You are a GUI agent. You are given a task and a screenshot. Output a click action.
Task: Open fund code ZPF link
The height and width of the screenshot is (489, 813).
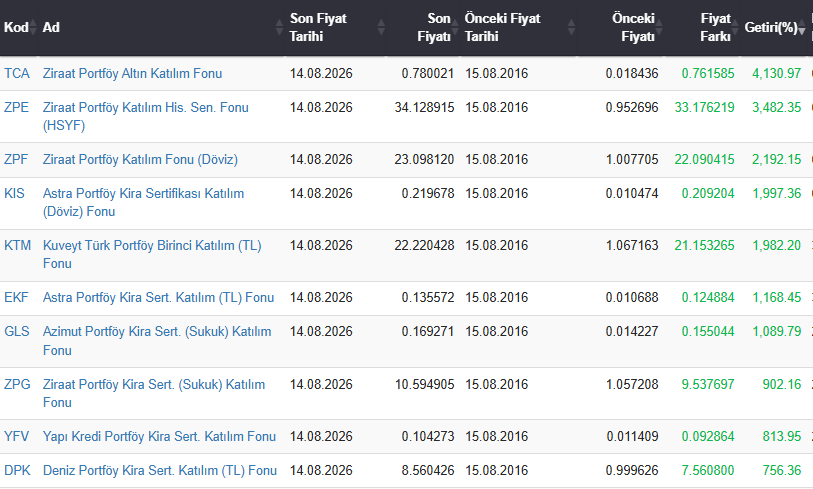click(16, 159)
